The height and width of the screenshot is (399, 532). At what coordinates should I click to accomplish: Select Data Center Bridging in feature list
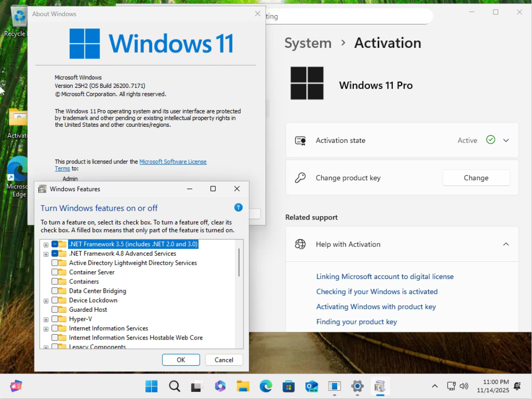pos(98,291)
